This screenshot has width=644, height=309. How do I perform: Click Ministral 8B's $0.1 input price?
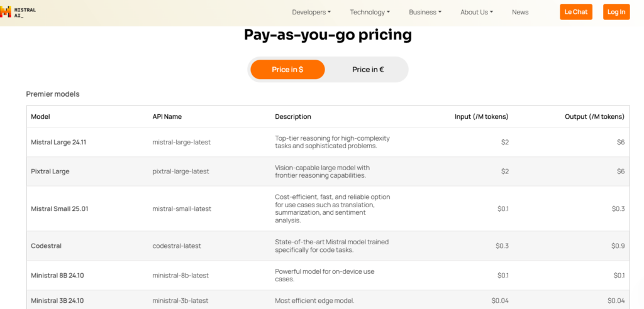(x=502, y=275)
